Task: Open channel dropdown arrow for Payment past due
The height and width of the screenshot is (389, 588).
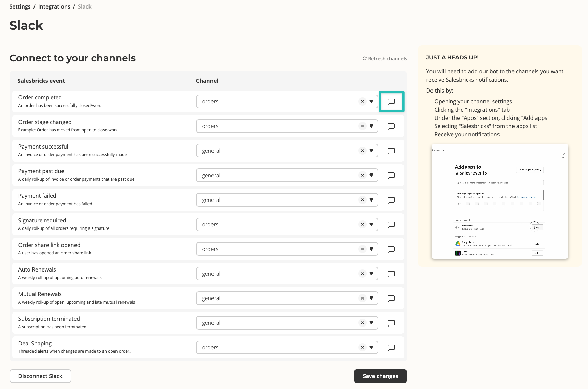Action: point(371,175)
